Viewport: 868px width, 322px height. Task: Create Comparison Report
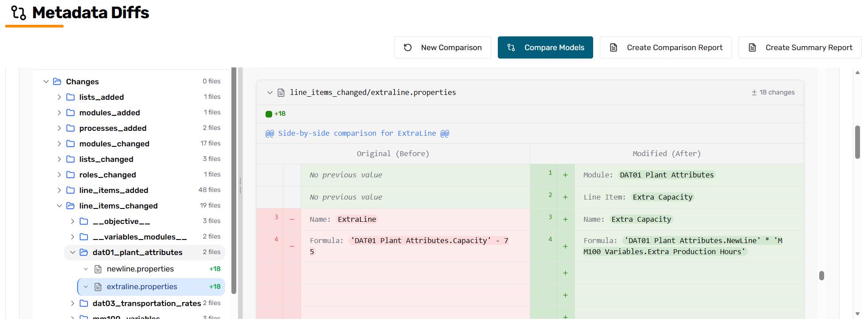pyautogui.click(x=666, y=47)
